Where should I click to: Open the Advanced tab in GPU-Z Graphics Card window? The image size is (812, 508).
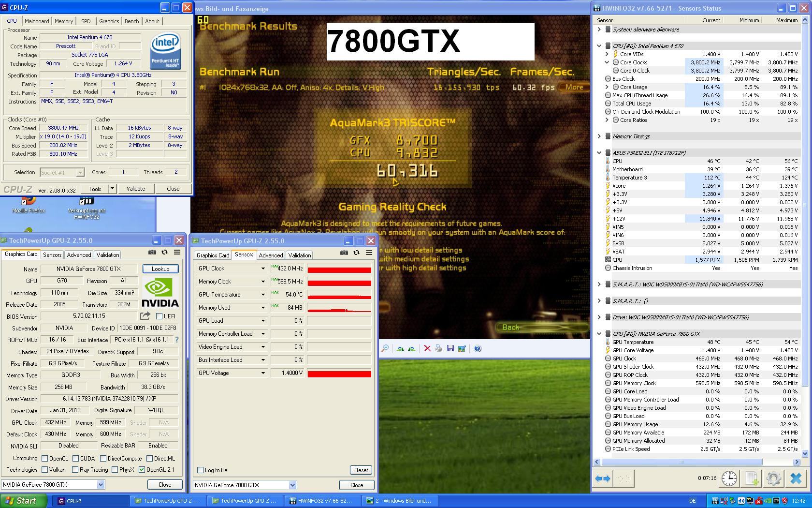coord(79,255)
